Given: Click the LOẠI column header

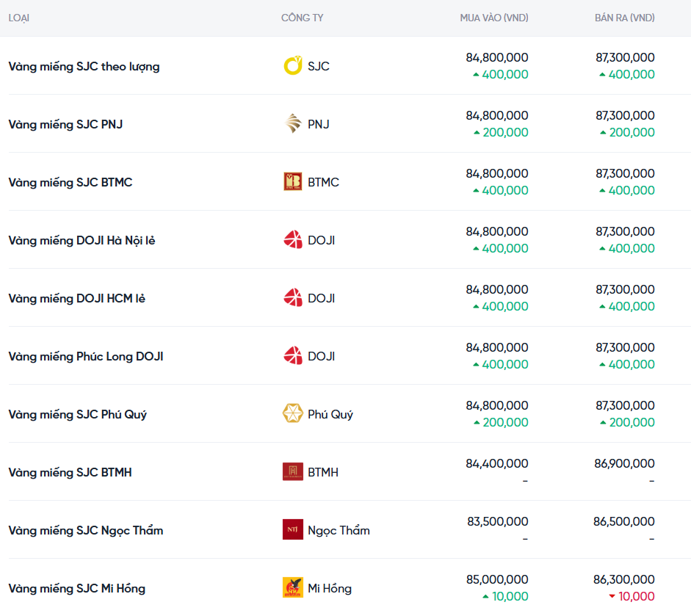Looking at the screenshot, I should click(x=19, y=18).
